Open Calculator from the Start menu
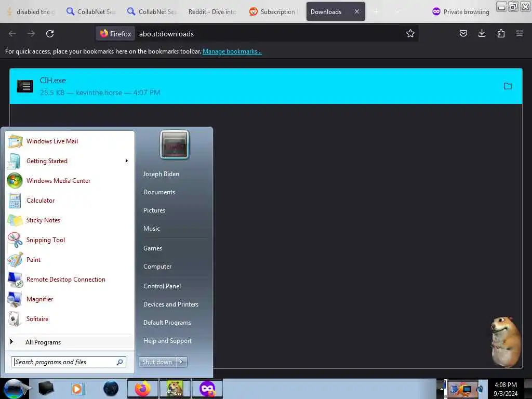The image size is (532, 399). click(x=70, y=200)
